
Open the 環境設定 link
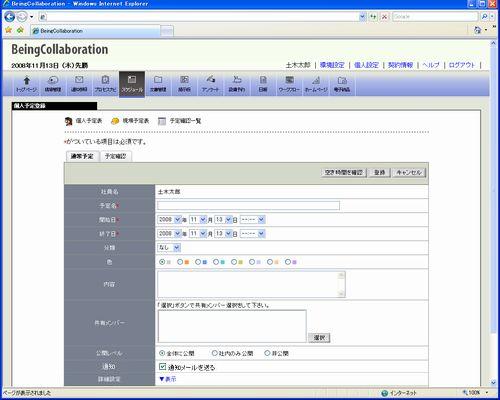[x=332, y=65]
